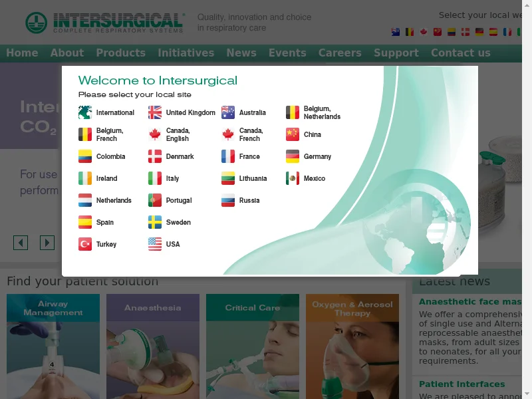Click the Denmark flag in the popup
Screen dimensions: 532x399
pyautogui.click(x=155, y=156)
